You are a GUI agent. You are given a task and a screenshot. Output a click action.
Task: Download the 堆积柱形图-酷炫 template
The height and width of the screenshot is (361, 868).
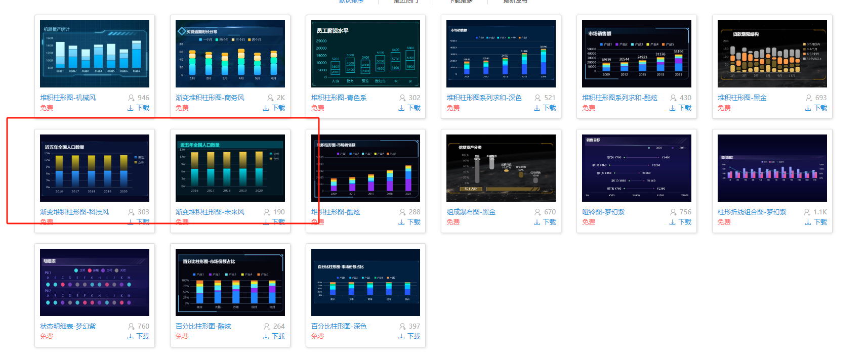pyautogui.click(x=409, y=222)
